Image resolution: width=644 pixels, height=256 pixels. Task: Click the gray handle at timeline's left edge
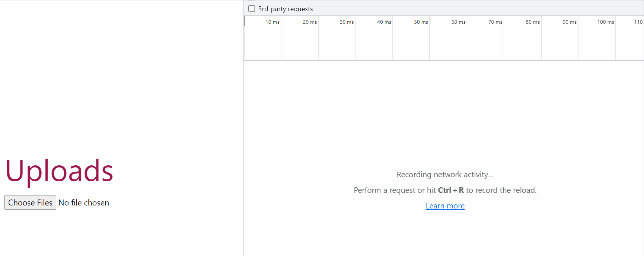245,21
